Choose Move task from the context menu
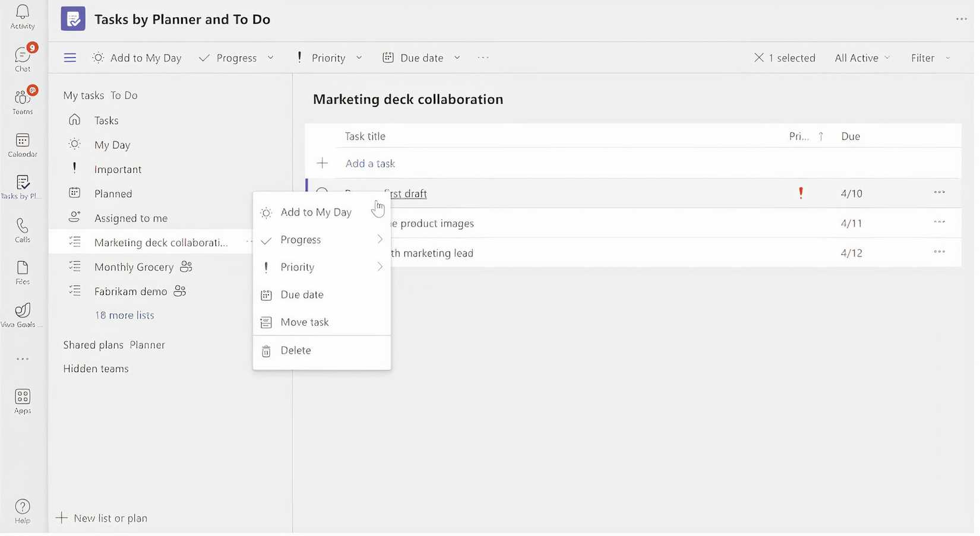Viewport: 980px width, 536px height. pos(305,322)
